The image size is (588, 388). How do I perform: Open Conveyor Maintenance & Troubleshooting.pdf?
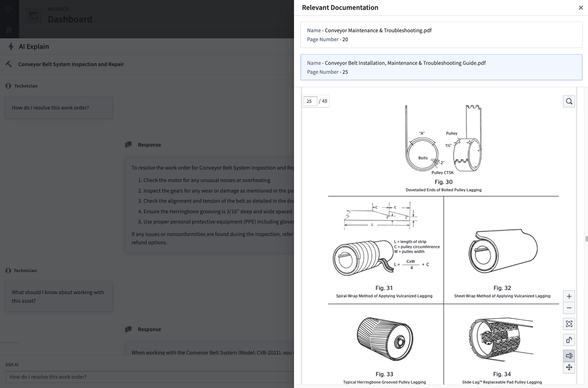(x=441, y=35)
